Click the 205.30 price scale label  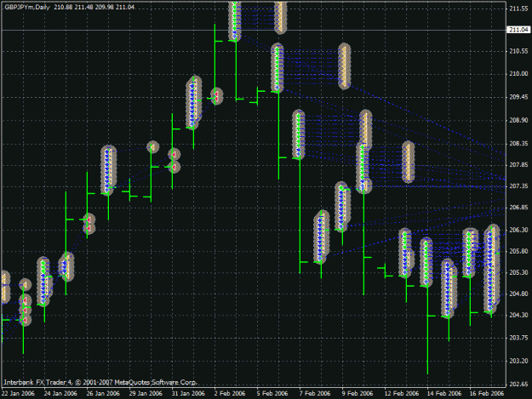(x=518, y=272)
